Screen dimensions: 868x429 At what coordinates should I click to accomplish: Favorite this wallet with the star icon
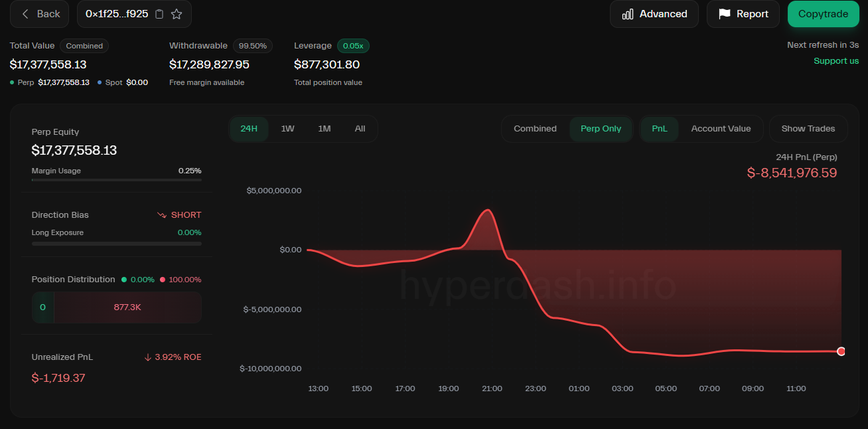point(177,14)
